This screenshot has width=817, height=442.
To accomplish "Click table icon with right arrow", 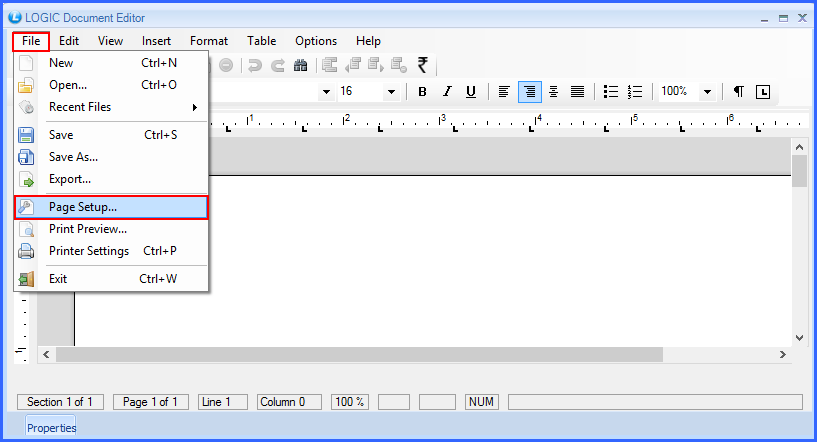I will pos(376,65).
